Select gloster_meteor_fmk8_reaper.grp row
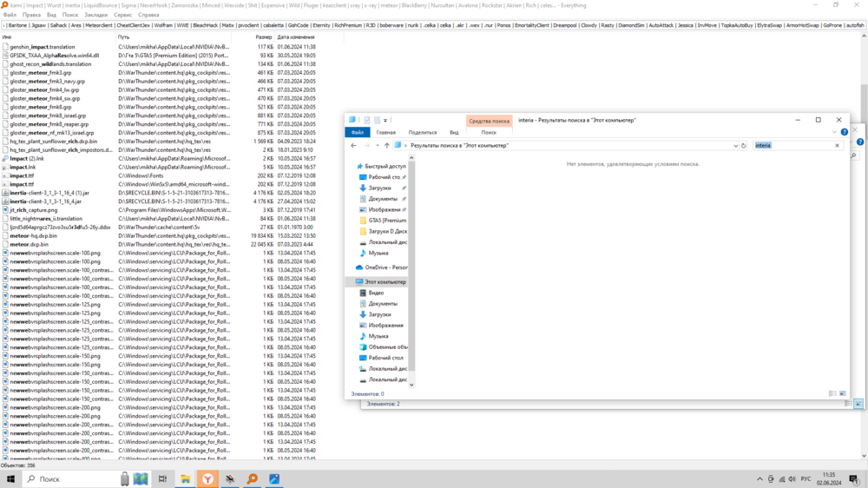The height and width of the screenshot is (488, 868). (x=49, y=125)
